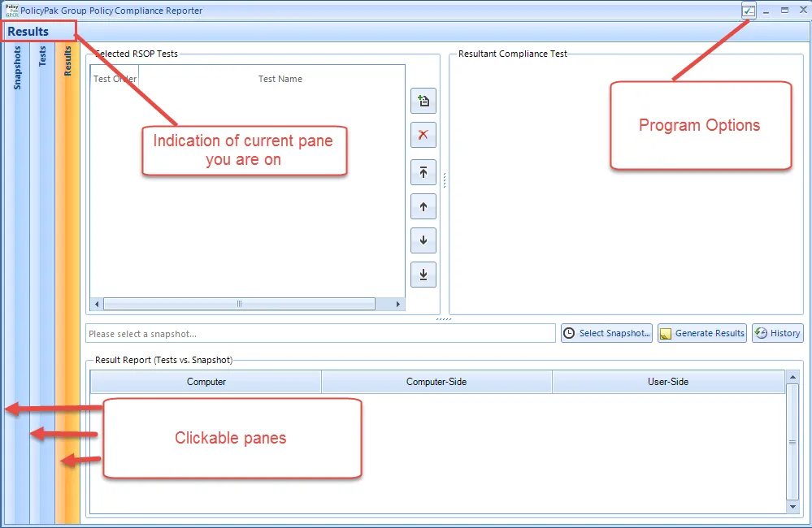812x528 pixels.
Task: Move selected test to top of list
Action: pos(423,172)
